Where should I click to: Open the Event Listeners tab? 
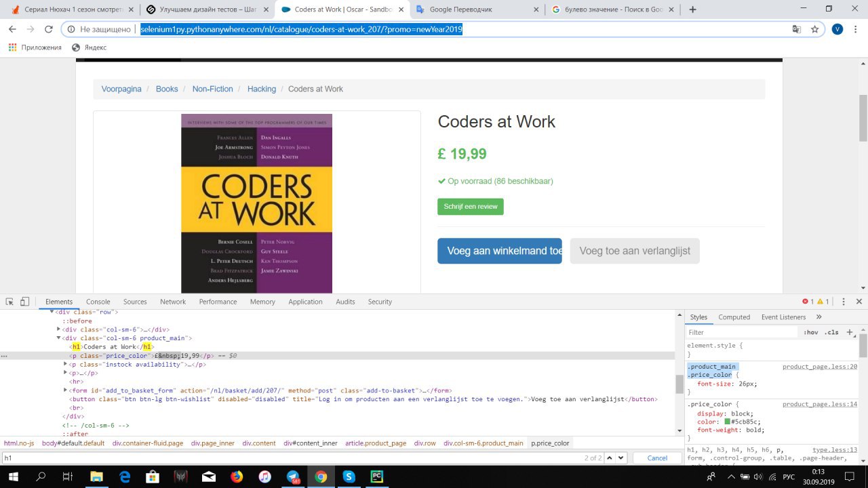(783, 317)
